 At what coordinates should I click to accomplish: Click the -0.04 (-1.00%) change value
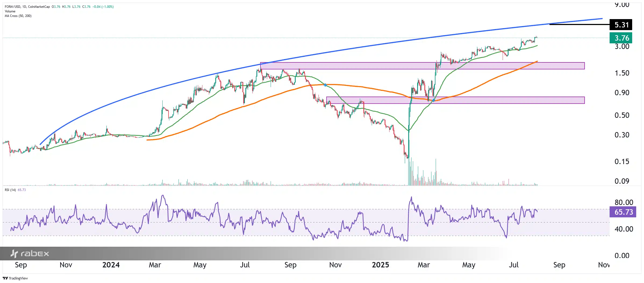coord(103,7)
